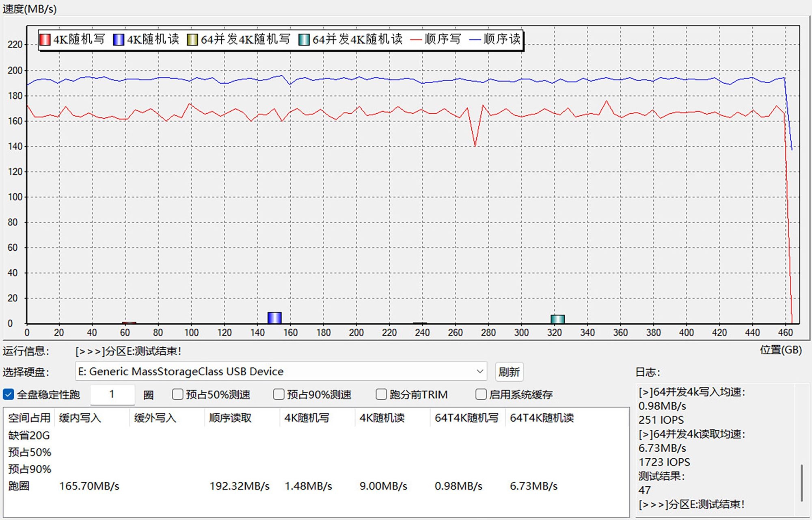Enable the 预占50%测速 checkbox
The image size is (812, 520).
pos(177,394)
